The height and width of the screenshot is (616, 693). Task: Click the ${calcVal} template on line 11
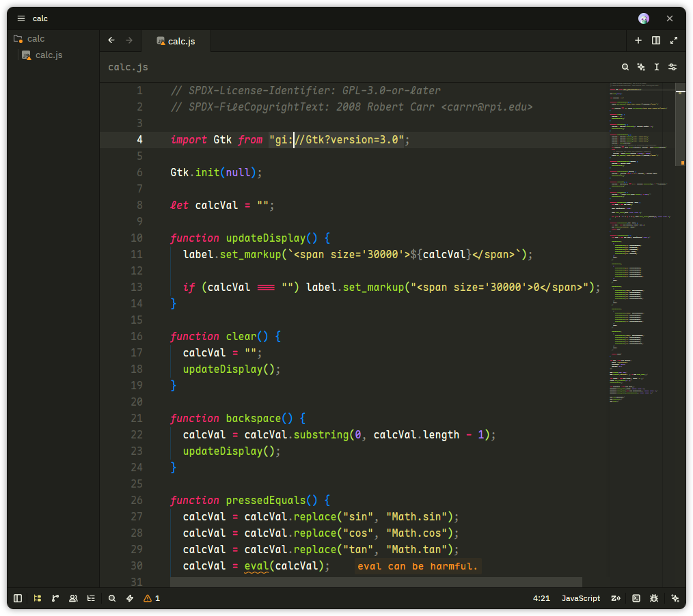point(441,254)
